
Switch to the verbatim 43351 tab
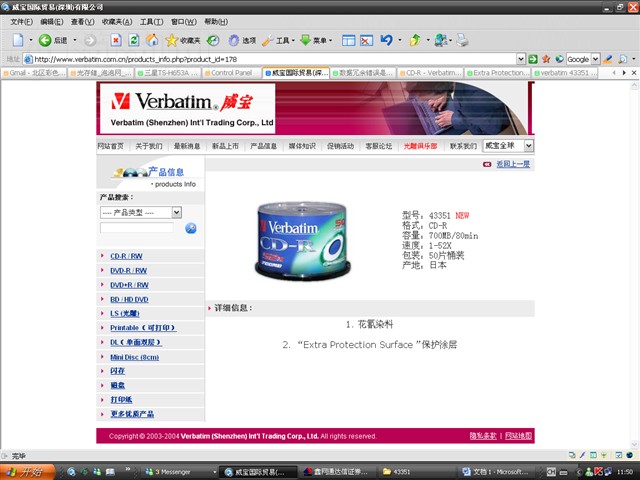click(x=564, y=73)
